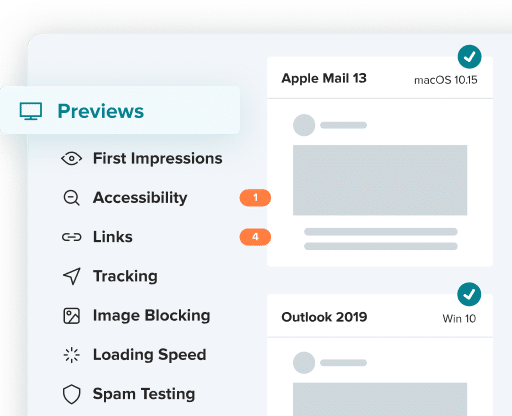The width and height of the screenshot is (512, 416).
Task: Toggle the Apple Mail 13 checkmark
Action: [x=469, y=57]
